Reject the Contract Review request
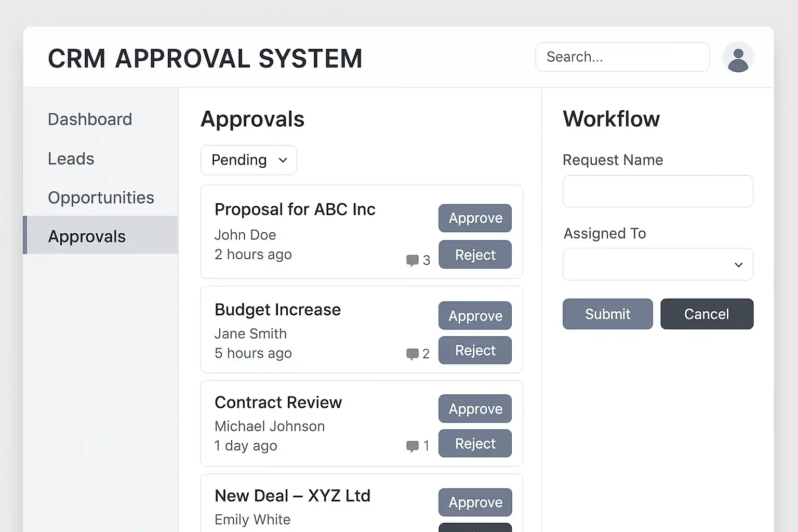This screenshot has width=798, height=532. click(475, 444)
